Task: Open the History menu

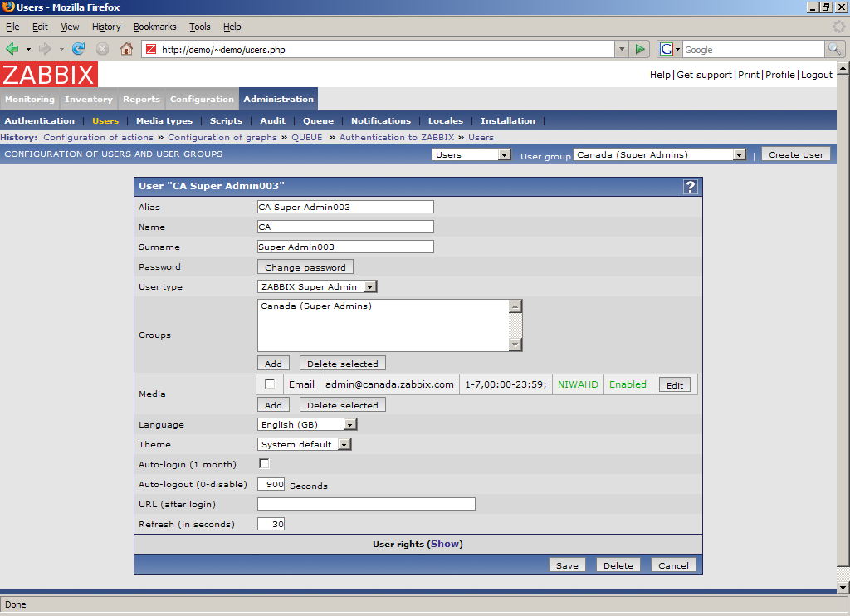Action: point(106,27)
